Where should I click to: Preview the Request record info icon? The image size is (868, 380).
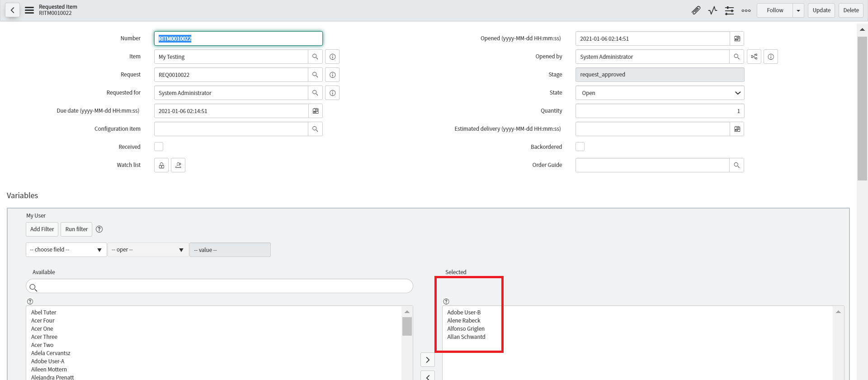[x=332, y=75]
